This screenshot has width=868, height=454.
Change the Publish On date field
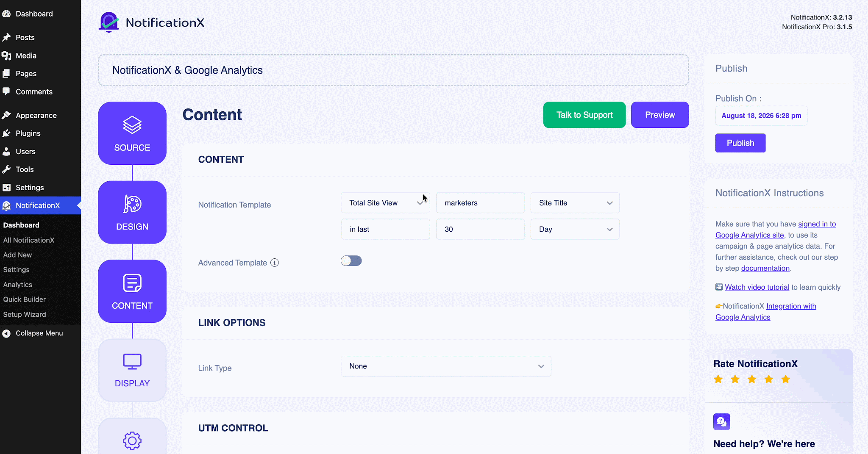[x=761, y=116]
